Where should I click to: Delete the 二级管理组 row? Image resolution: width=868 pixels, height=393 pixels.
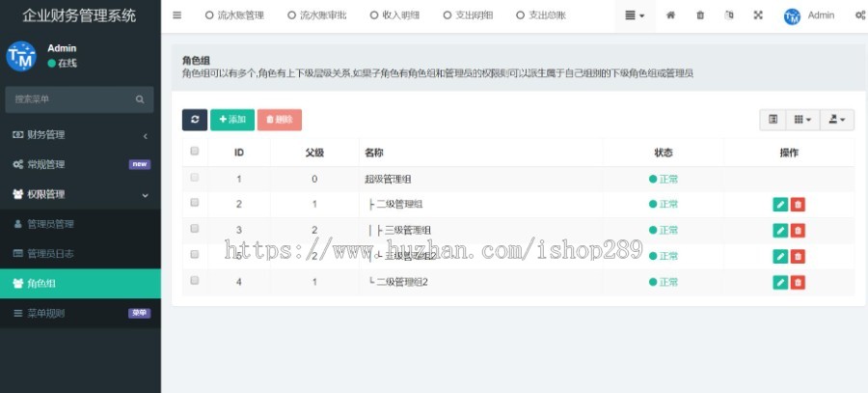[x=798, y=205]
